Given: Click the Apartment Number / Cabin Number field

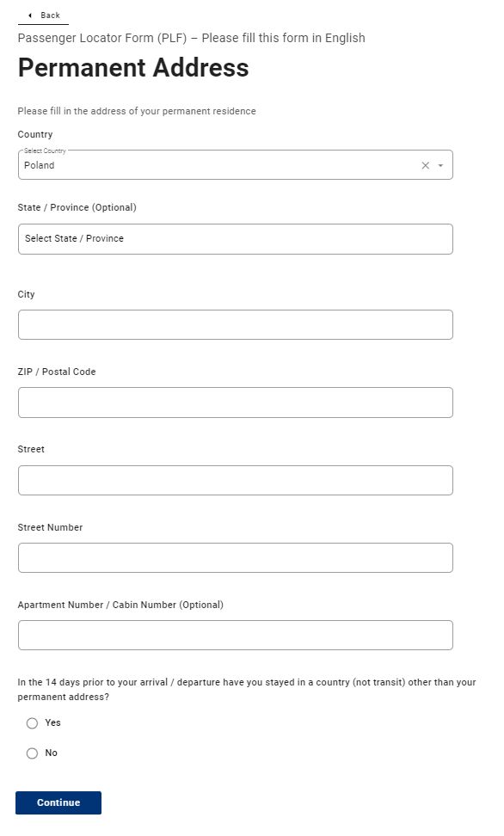Looking at the screenshot, I should point(235,635).
